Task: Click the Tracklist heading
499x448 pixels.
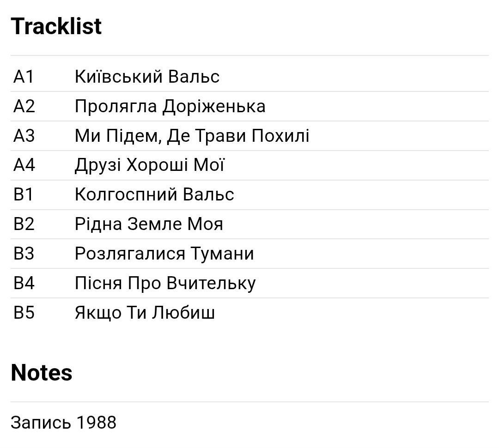Action: 56,26
